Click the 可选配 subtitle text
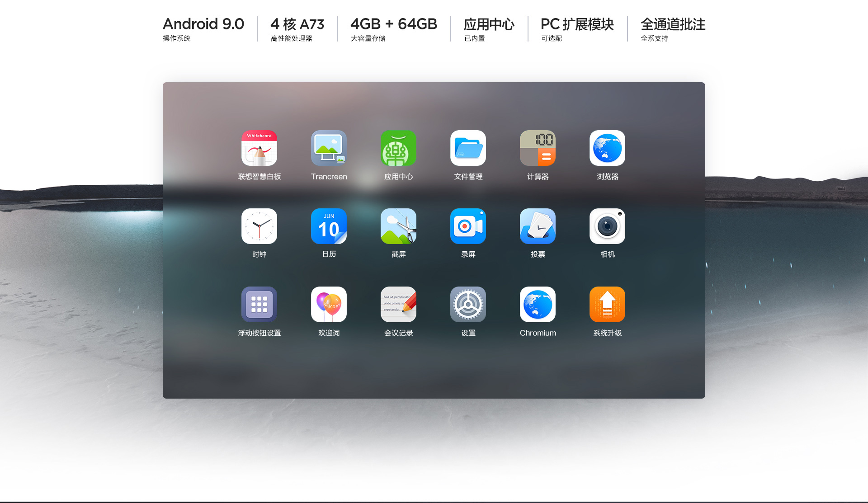The width and height of the screenshot is (868, 503). point(552,38)
